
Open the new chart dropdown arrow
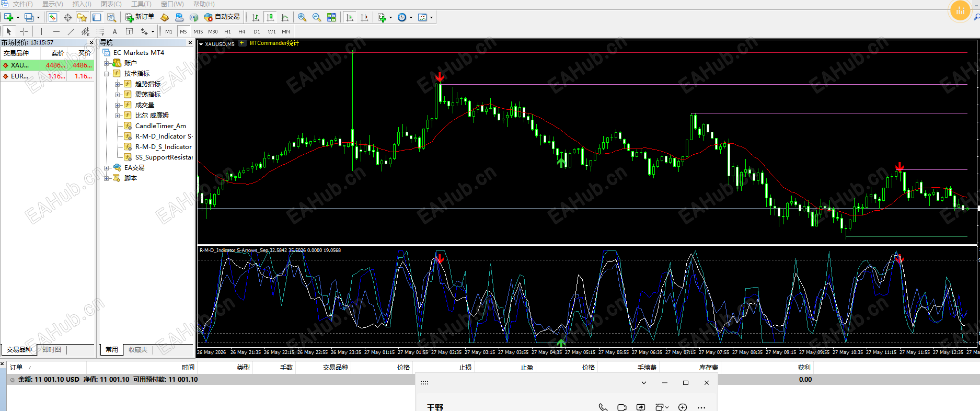click(18, 17)
